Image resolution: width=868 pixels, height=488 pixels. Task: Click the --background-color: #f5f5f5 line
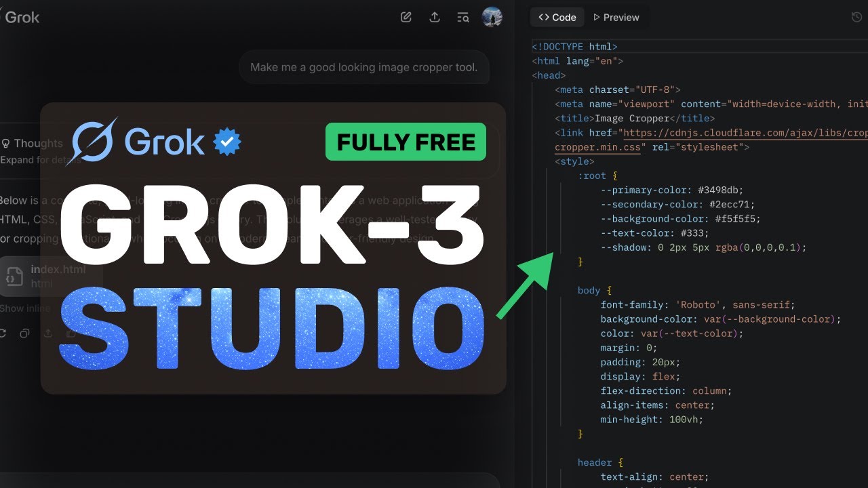pyautogui.click(x=680, y=218)
